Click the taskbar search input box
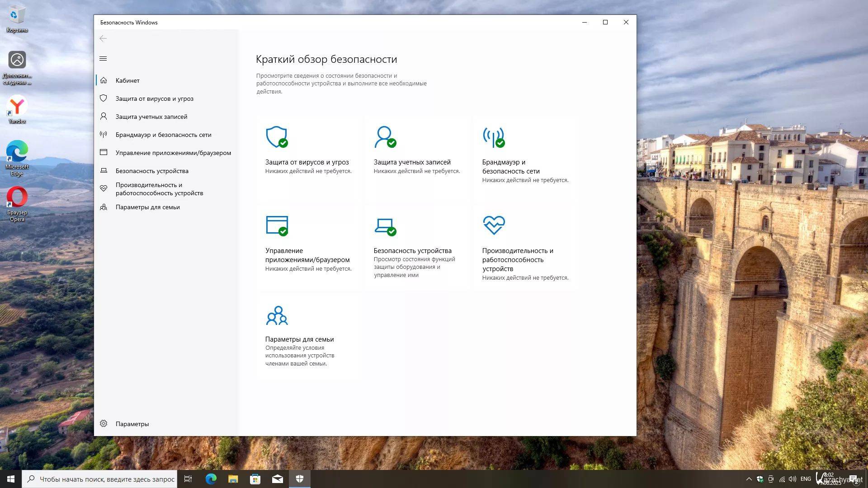 107,479
